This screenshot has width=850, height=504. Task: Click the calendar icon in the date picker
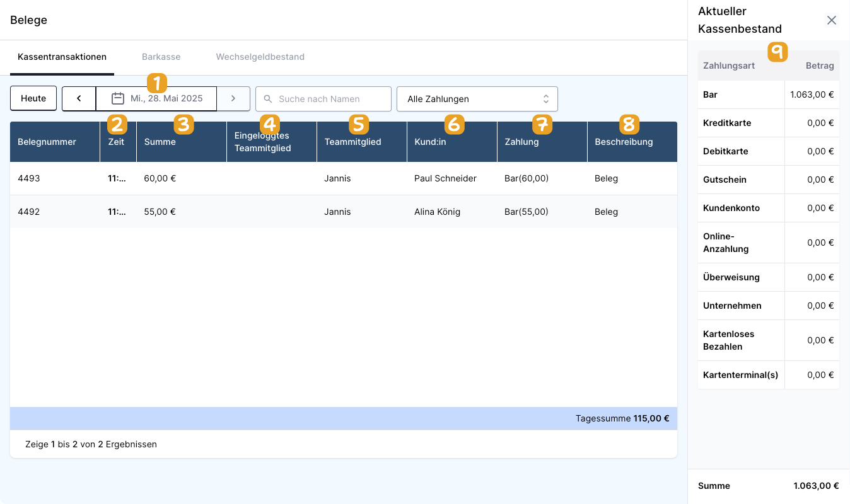(x=117, y=99)
